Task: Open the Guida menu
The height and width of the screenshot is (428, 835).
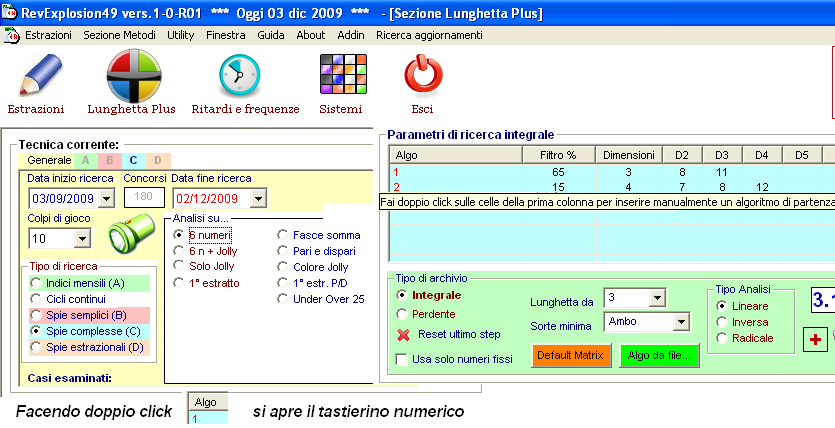Action: (x=271, y=35)
